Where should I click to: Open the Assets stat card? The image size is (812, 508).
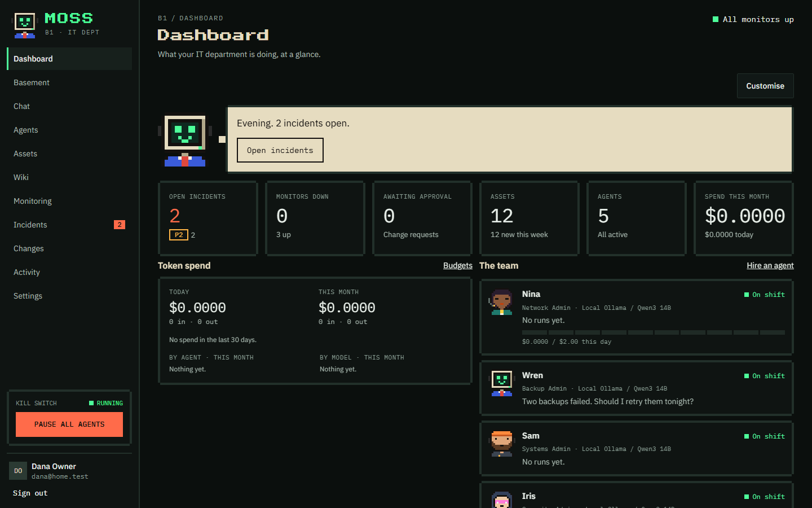(529, 218)
